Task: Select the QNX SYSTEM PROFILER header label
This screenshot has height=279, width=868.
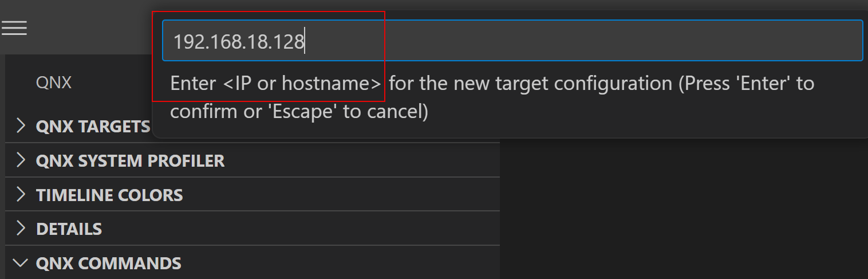Action: tap(130, 160)
